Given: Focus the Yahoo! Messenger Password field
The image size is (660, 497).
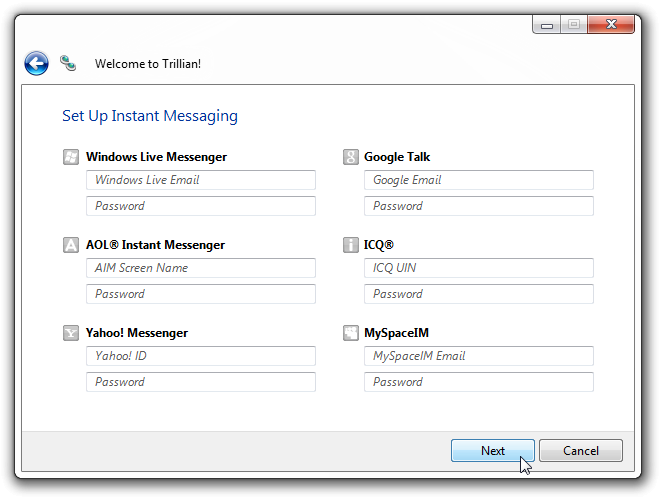Looking at the screenshot, I should click(x=201, y=382).
